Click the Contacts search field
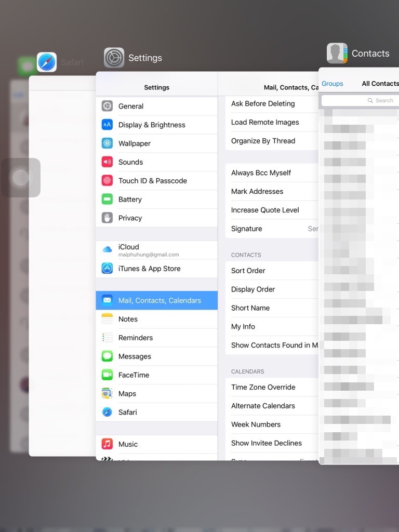Viewport: 399px width, 532px height. (x=360, y=100)
